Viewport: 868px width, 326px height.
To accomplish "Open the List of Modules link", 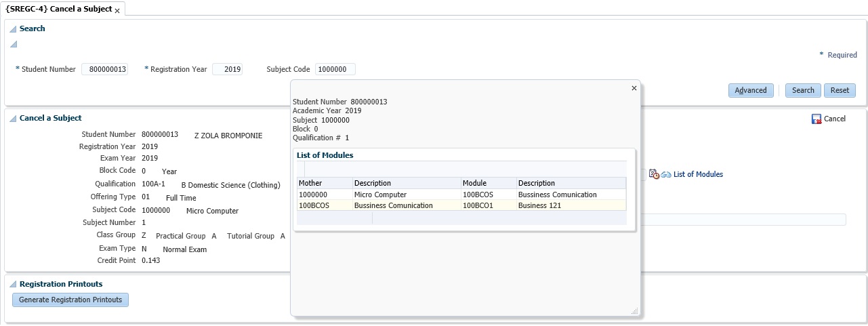I will tap(698, 174).
